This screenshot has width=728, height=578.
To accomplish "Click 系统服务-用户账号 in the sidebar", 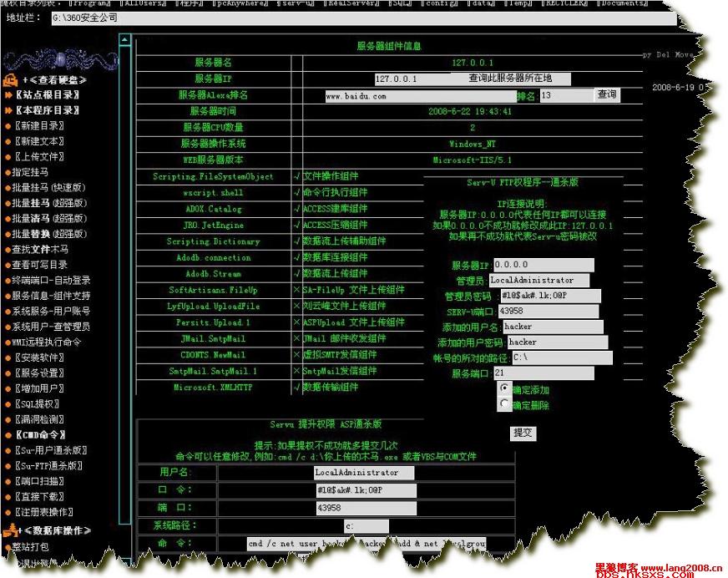I will point(51,311).
